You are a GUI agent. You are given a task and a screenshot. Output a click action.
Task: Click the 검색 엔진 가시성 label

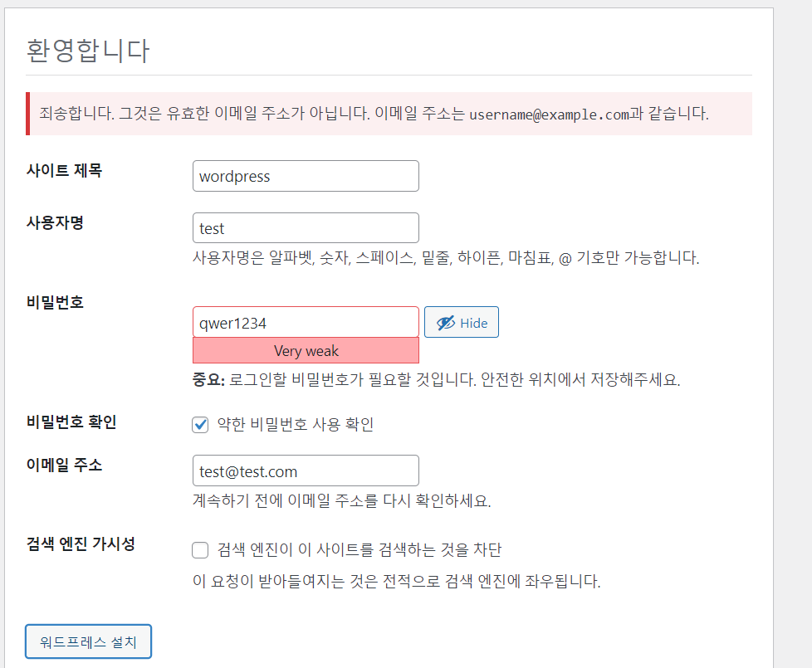(x=81, y=544)
